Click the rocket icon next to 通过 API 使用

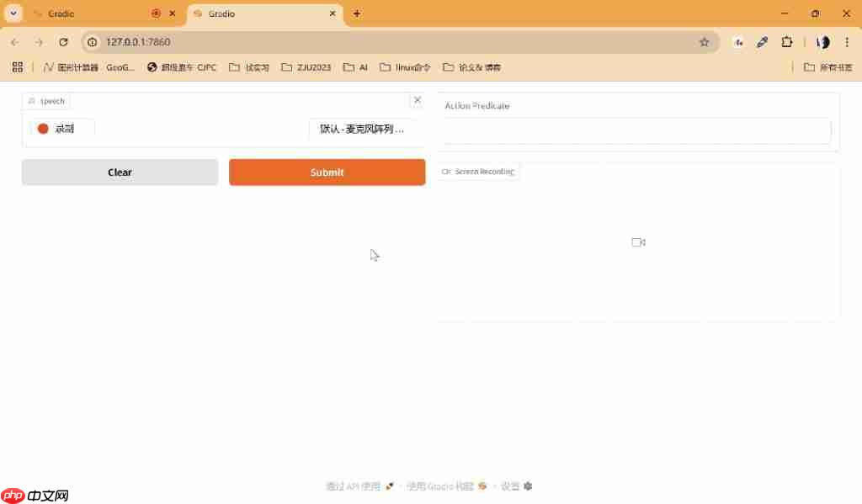coord(389,486)
